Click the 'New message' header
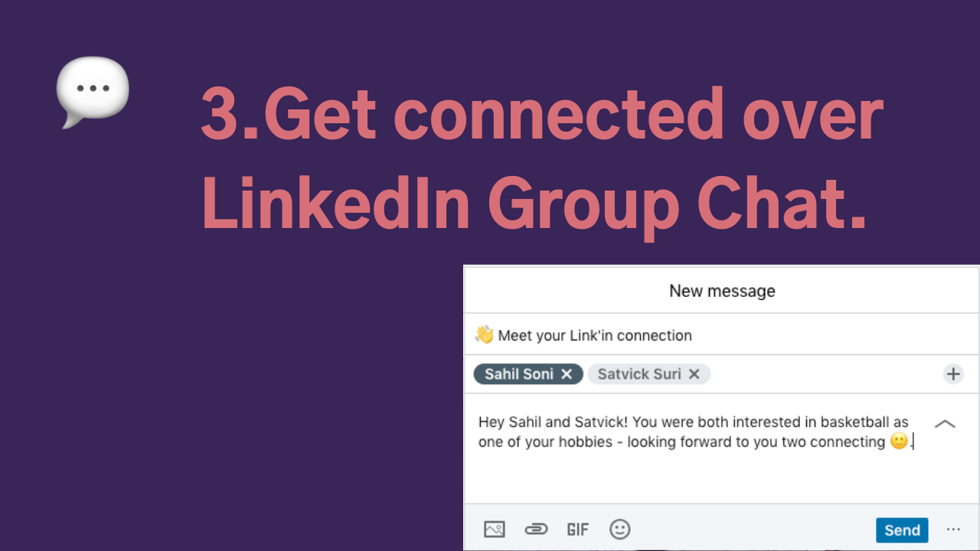The height and width of the screenshot is (551, 980). 722,291
